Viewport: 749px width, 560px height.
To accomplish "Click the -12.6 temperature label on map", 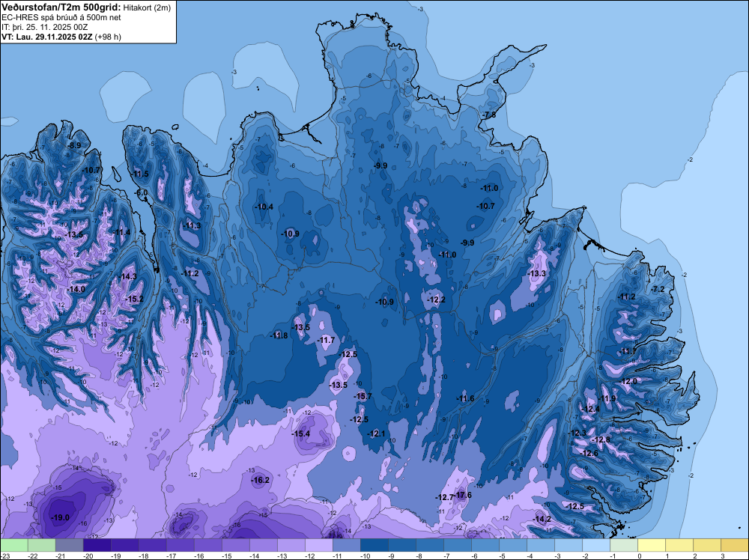I will [589, 453].
